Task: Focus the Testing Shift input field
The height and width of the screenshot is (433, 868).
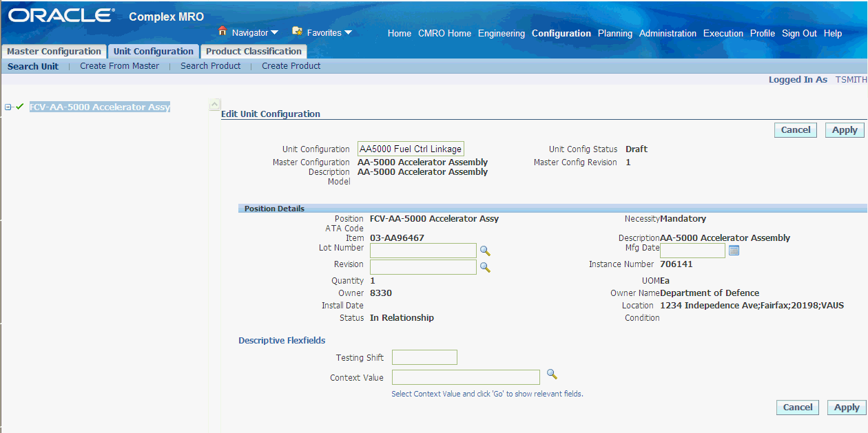Action: [x=424, y=357]
